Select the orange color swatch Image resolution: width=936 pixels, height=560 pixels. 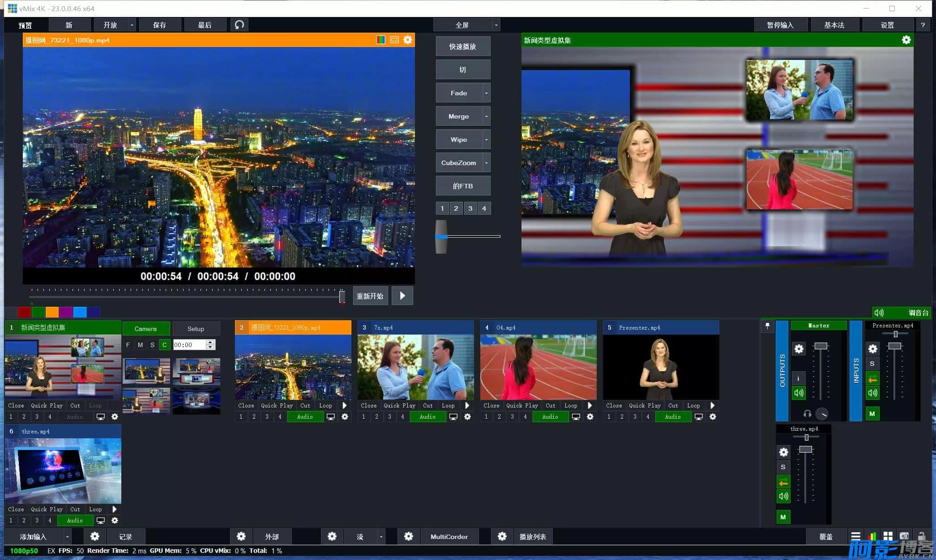coord(52,312)
